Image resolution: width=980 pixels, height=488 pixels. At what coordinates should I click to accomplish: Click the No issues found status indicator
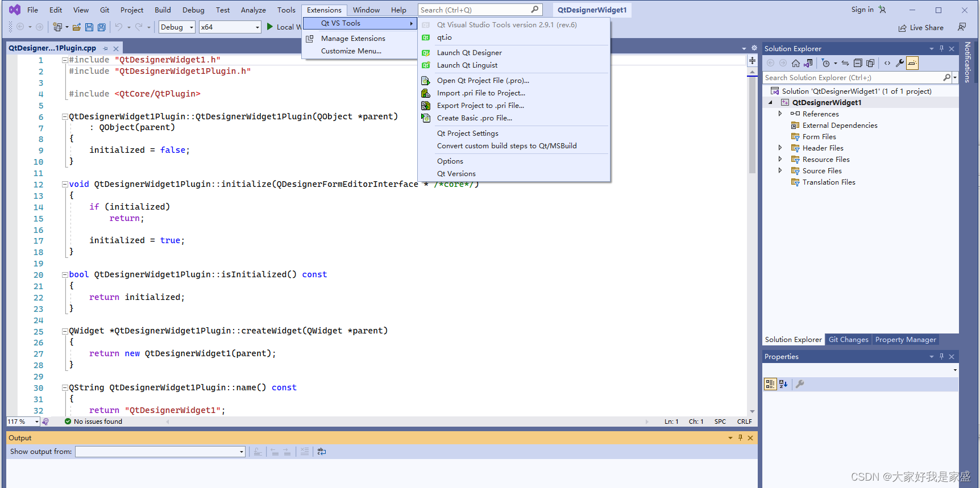click(x=93, y=422)
